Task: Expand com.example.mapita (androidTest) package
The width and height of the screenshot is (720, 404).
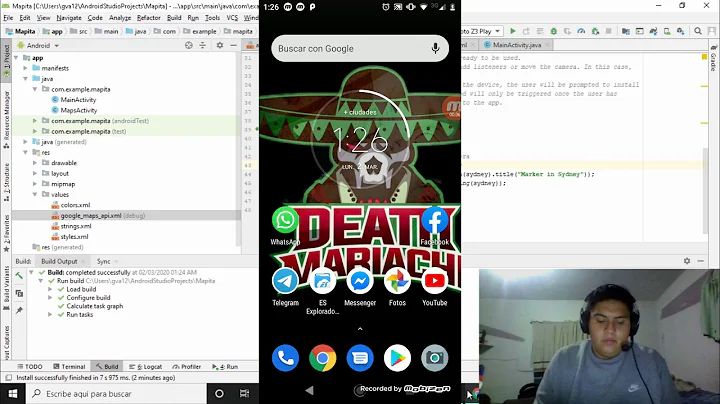Action: coord(35,121)
